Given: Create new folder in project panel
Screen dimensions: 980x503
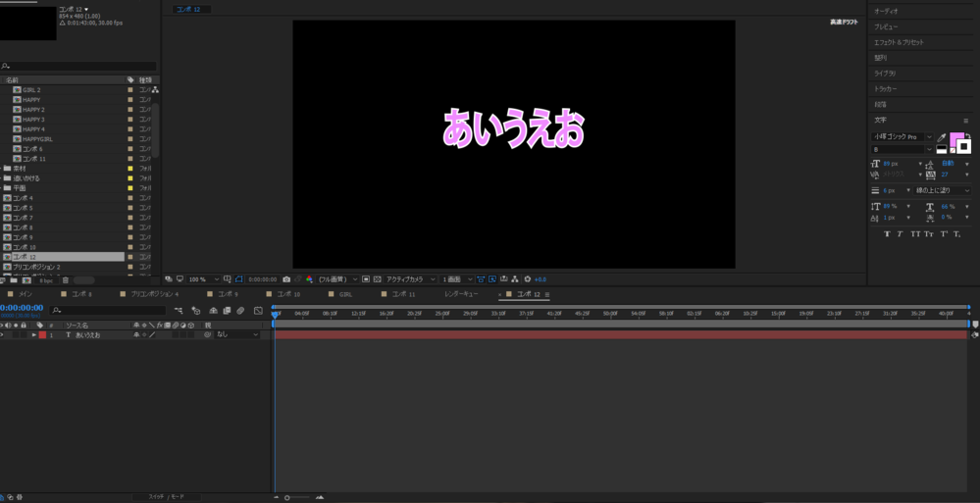Looking at the screenshot, I should [13, 279].
